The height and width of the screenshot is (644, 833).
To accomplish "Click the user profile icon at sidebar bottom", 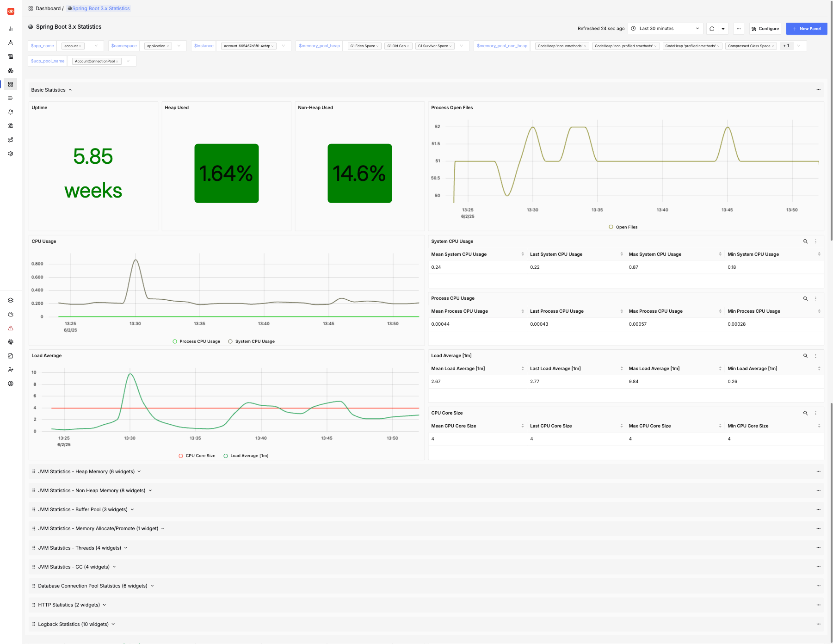I will pyautogui.click(x=11, y=383).
